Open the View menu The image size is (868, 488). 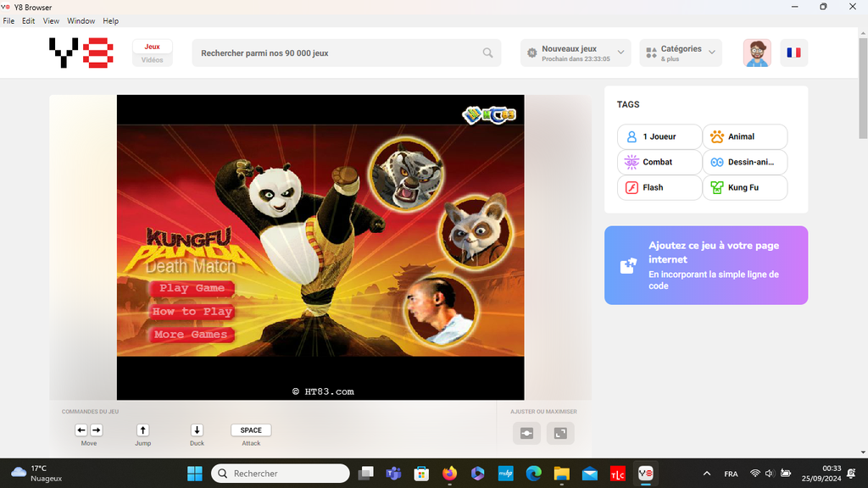(51, 20)
